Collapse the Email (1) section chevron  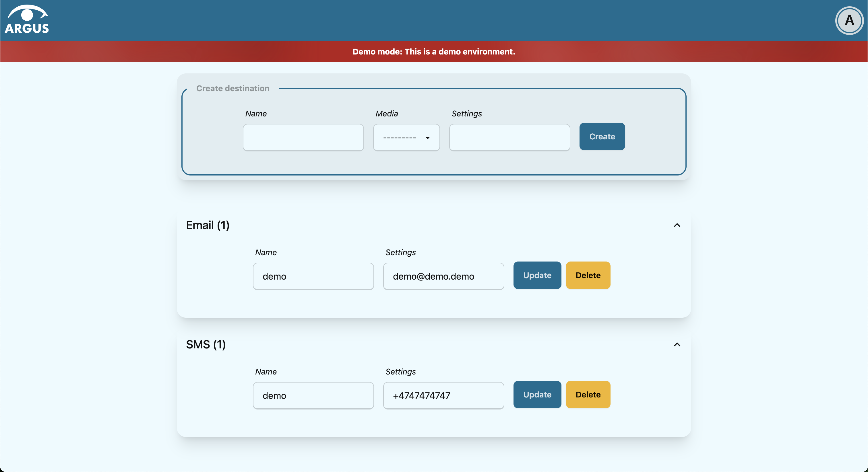(677, 225)
